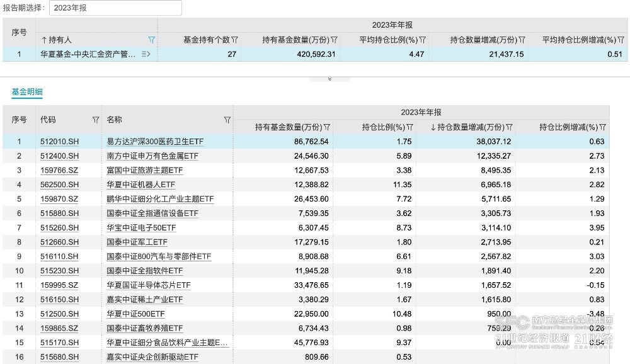The width and height of the screenshot is (630, 364).
Task: Open the 鹏华中证细分化工产业主题ETF link
Action: (160, 199)
